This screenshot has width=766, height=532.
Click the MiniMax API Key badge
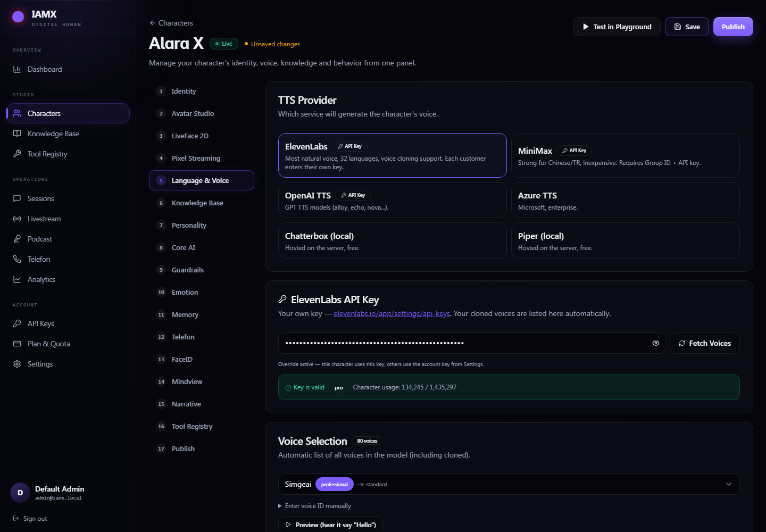[574, 151]
